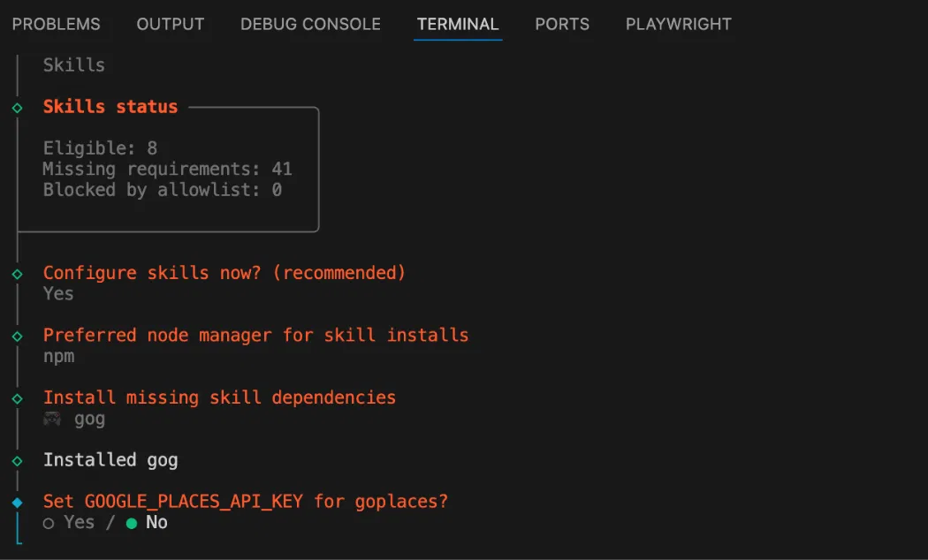Select the green No radio option
Viewport: 928px width, 560px height.
pos(132,523)
